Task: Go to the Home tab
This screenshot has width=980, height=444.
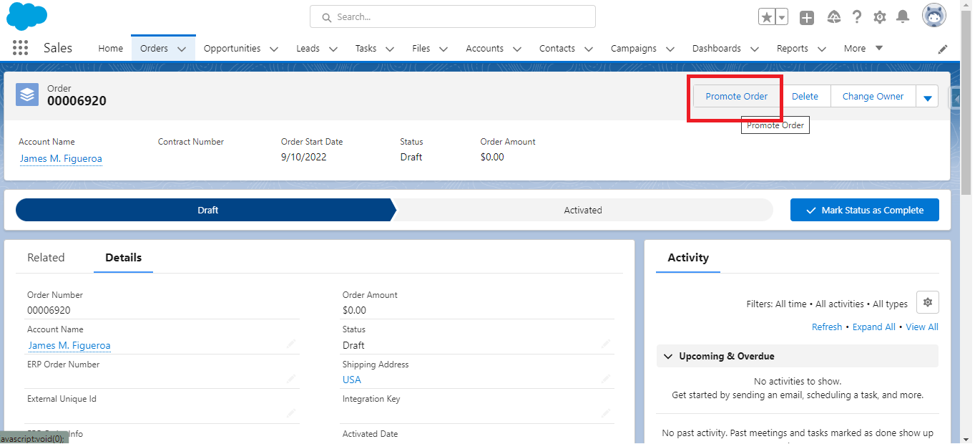Action: [110, 48]
